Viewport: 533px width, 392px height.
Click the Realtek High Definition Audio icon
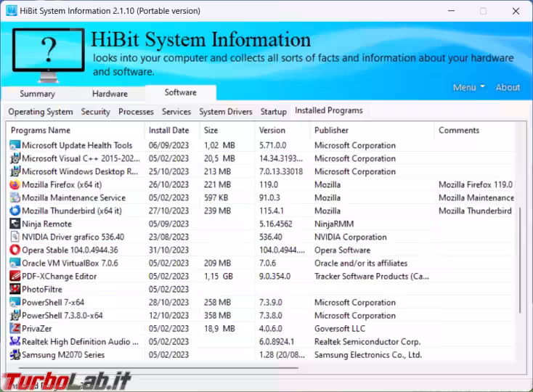(15, 342)
